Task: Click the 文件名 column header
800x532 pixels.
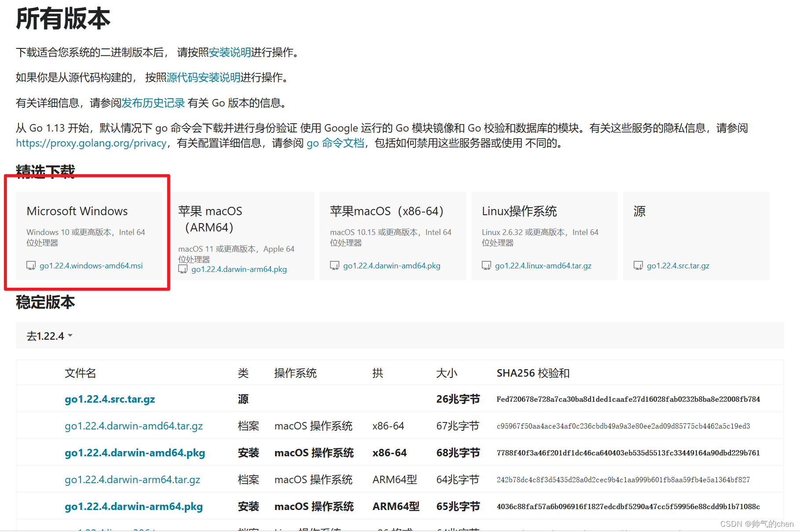Action: point(80,373)
